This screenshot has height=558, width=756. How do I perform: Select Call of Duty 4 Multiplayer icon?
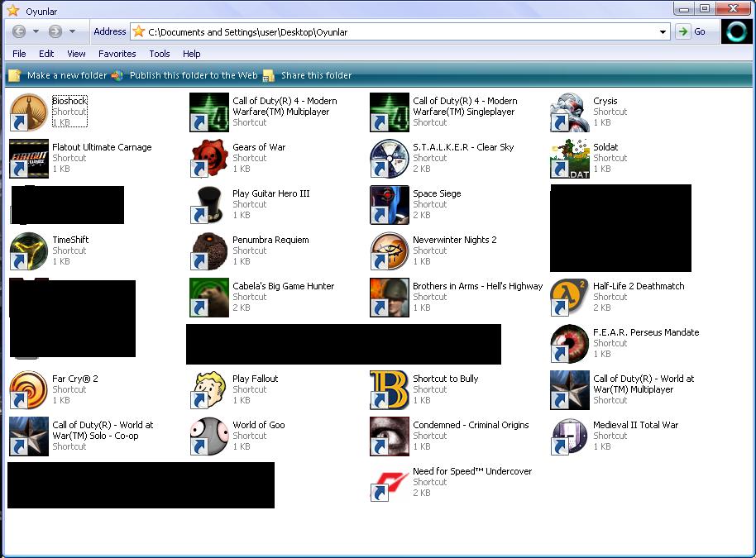209,112
